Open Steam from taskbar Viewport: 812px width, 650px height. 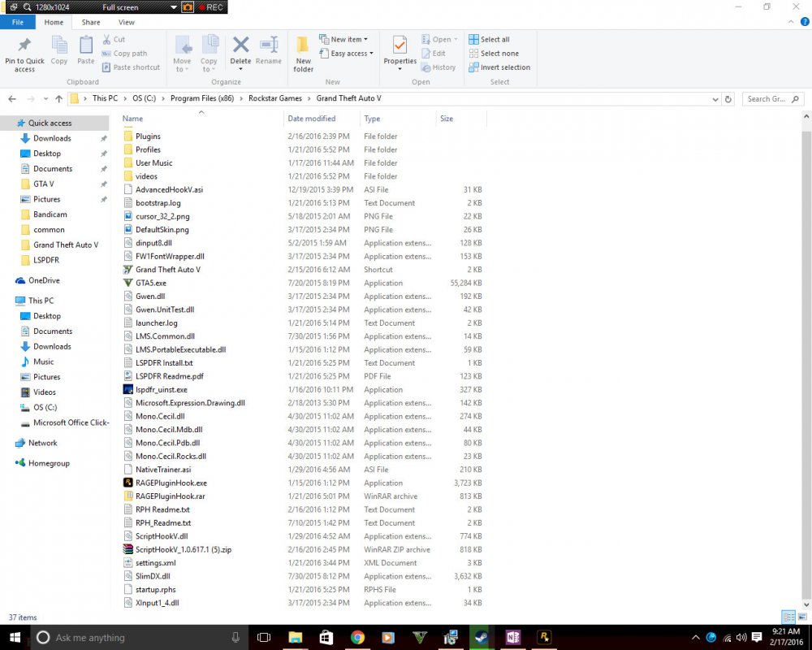coord(481,638)
